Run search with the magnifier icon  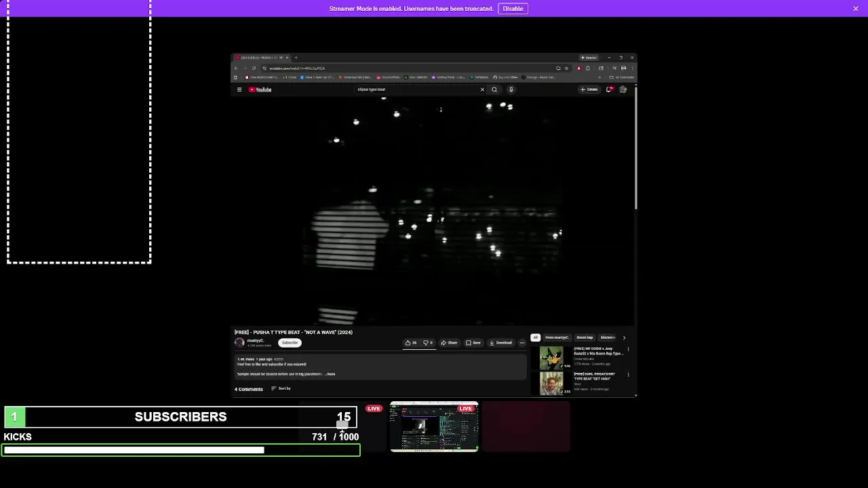[x=494, y=89]
